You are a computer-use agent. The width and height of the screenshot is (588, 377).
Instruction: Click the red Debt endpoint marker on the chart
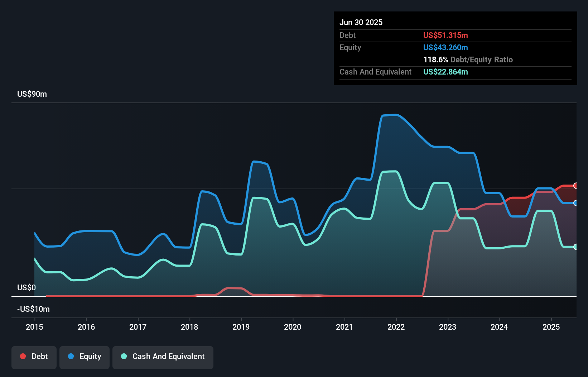coord(576,186)
